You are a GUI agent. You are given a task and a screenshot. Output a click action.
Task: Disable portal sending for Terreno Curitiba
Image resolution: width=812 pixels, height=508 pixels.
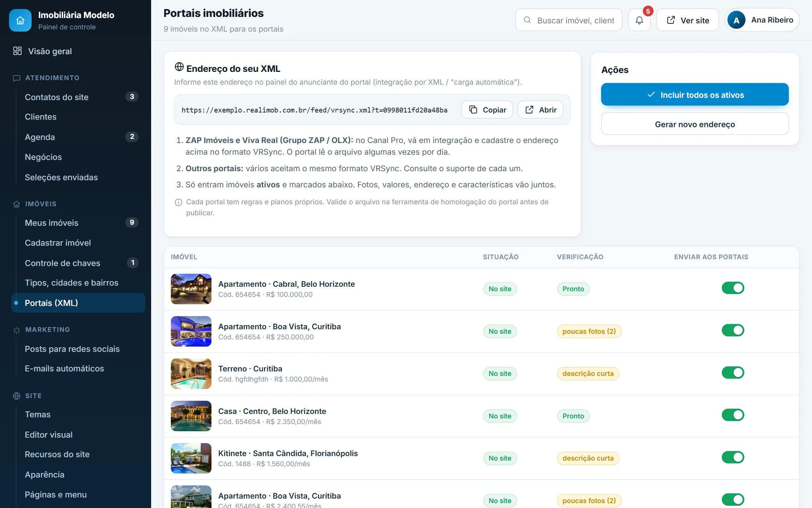coord(733,373)
